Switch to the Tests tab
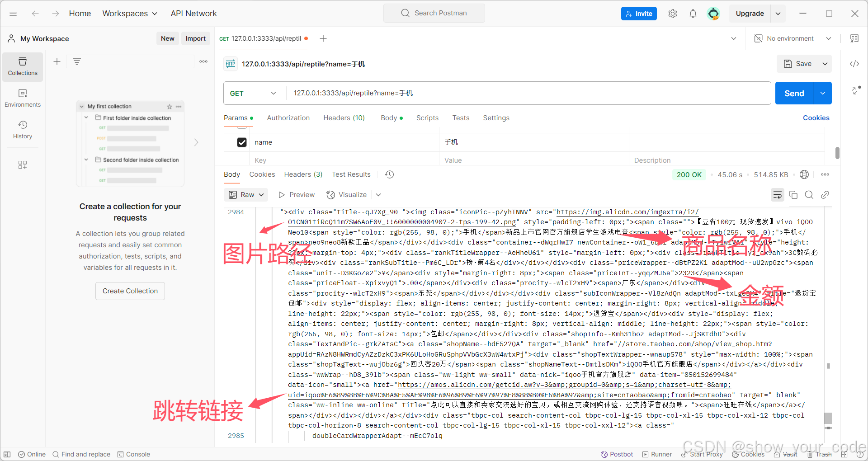Screen dimensions: 868x461 tap(461, 118)
